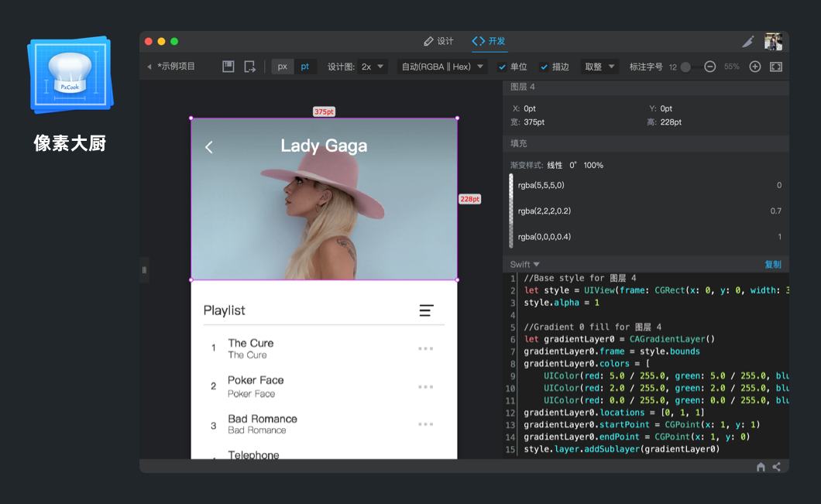
Task: Open the Swift code language dropdown
Action: point(524,264)
